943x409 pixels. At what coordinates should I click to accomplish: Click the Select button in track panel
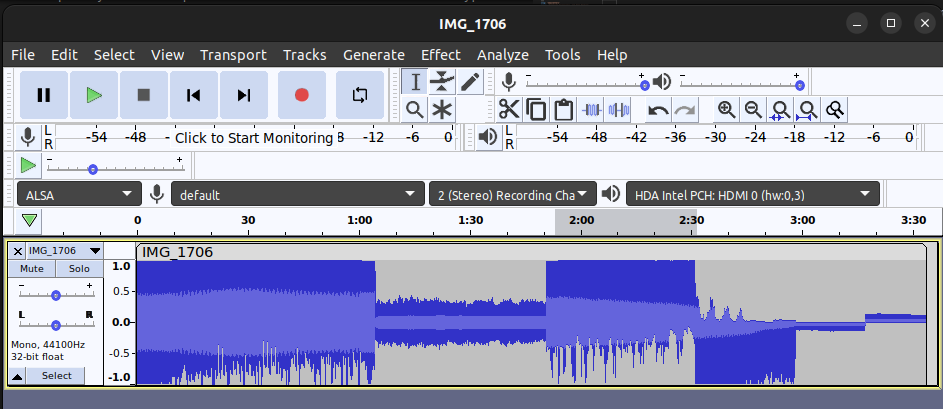point(56,375)
